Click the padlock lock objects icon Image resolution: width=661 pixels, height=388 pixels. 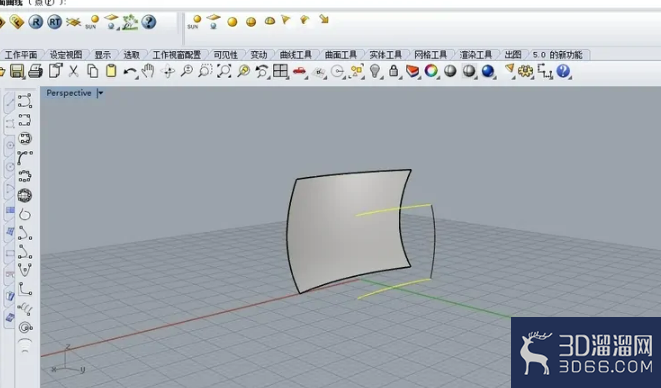tap(393, 71)
